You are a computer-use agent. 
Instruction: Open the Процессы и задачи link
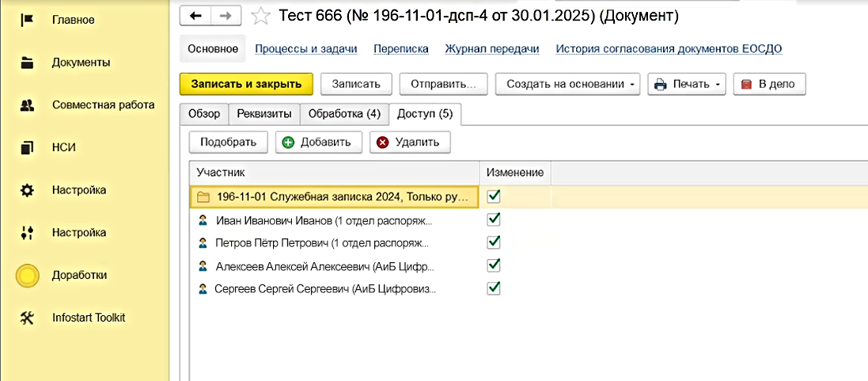point(305,49)
